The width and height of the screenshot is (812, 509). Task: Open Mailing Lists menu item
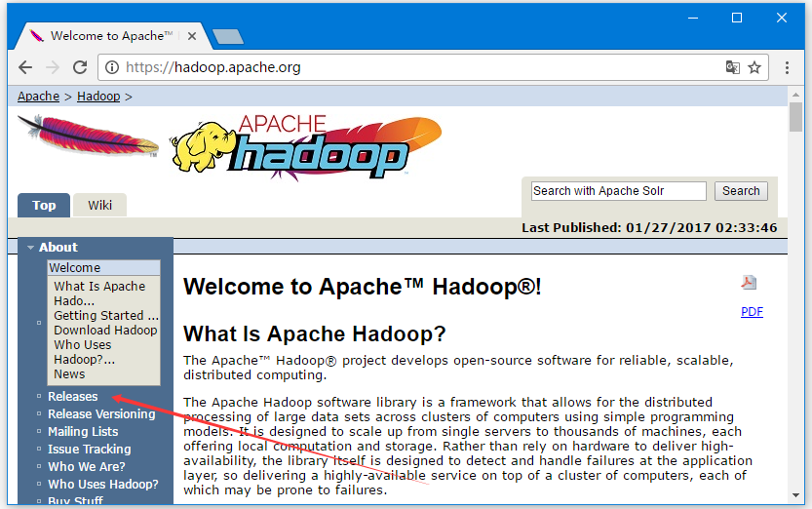click(83, 432)
